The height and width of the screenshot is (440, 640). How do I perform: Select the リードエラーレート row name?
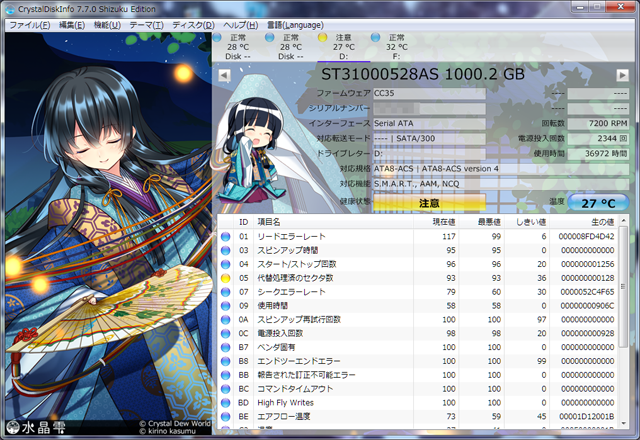291,237
